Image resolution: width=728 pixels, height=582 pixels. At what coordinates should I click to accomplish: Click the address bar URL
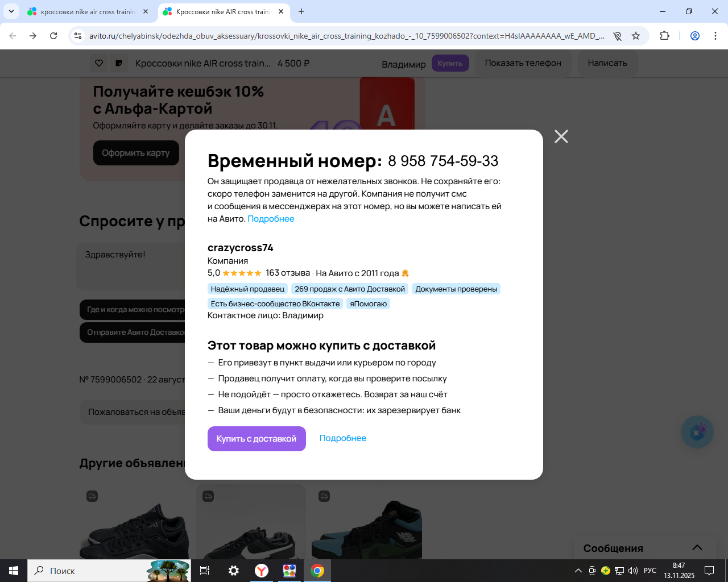pyautogui.click(x=346, y=36)
